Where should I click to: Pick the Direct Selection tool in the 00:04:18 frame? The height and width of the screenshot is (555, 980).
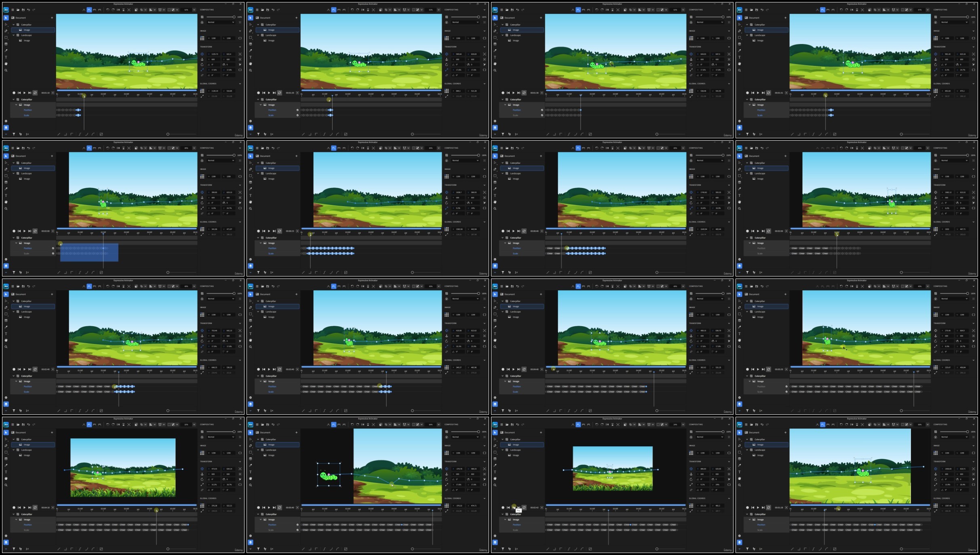6,439
